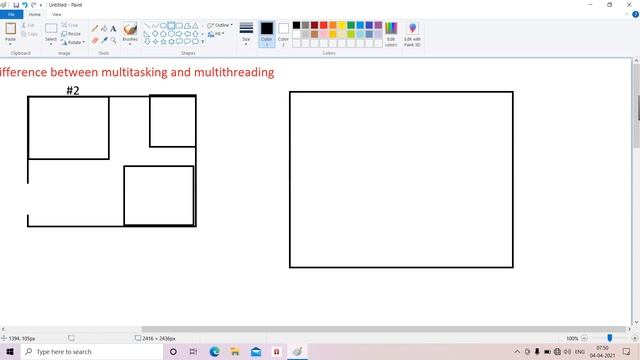Click the Brushes tool icon
The height and width of the screenshot is (360, 640).
pyautogui.click(x=130, y=29)
